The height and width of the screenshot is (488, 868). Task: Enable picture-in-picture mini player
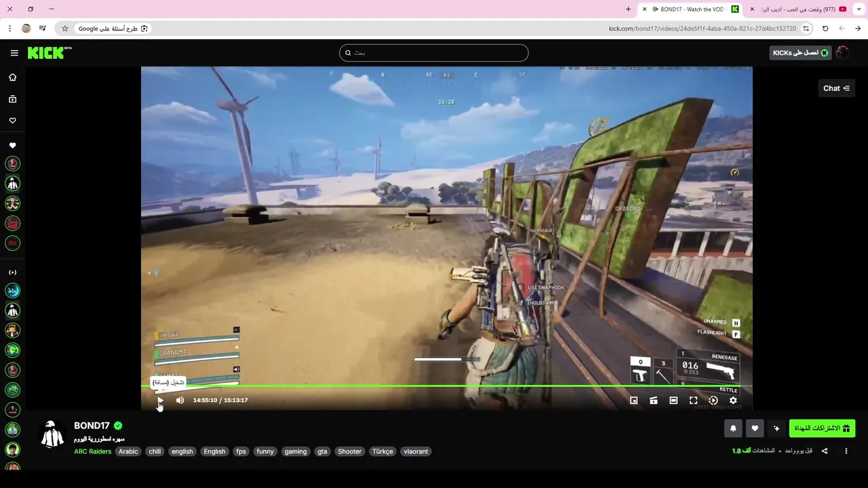pyautogui.click(x=634, y=401)
